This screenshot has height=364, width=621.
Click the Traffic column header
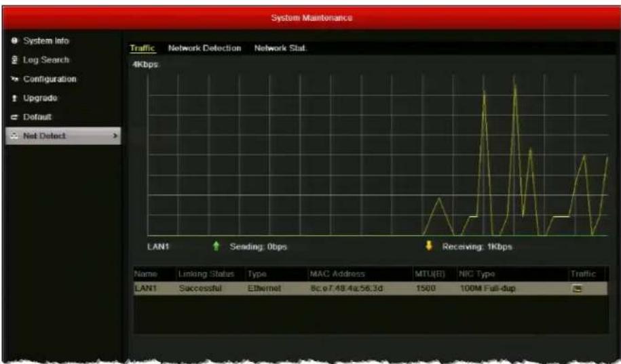583,274
